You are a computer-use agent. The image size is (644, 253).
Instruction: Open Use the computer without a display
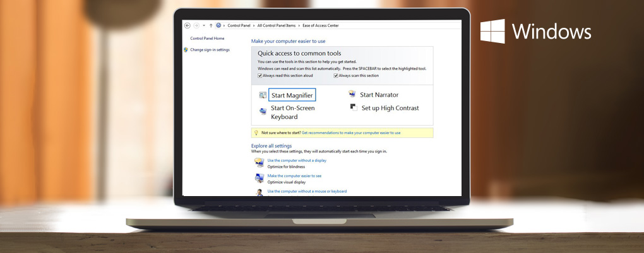tap(297, 161)
